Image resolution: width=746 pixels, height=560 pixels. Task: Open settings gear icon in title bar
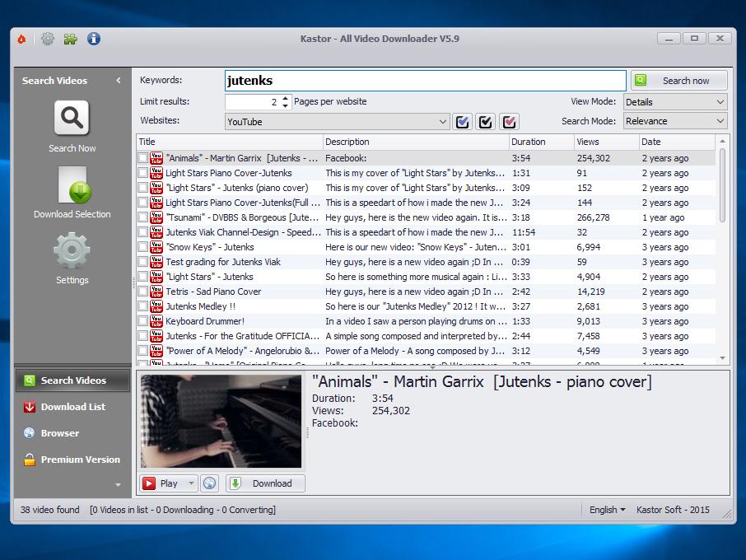coord(48,39)
